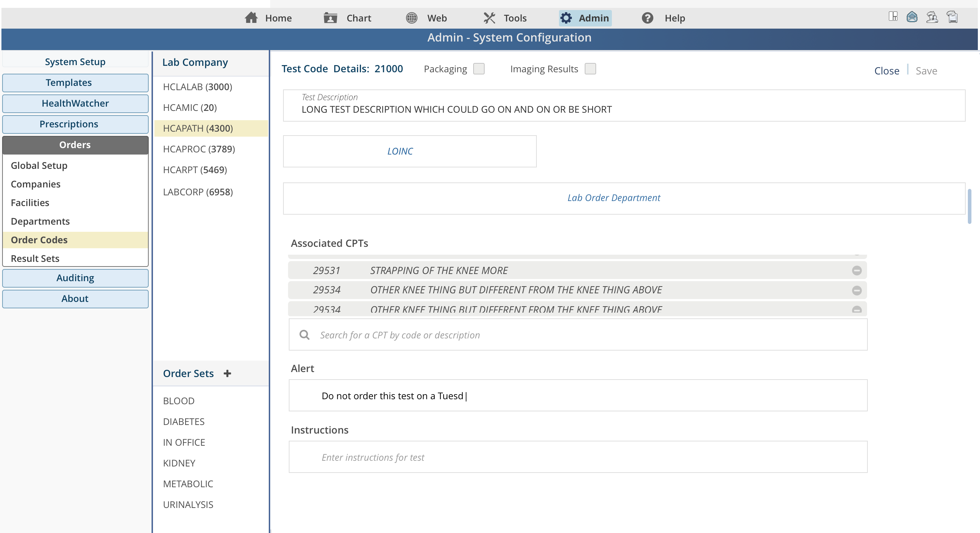This screenshot has width=980, height=533.
Task: Check the Imaging Results checkbox
Action: pos(590,69)
